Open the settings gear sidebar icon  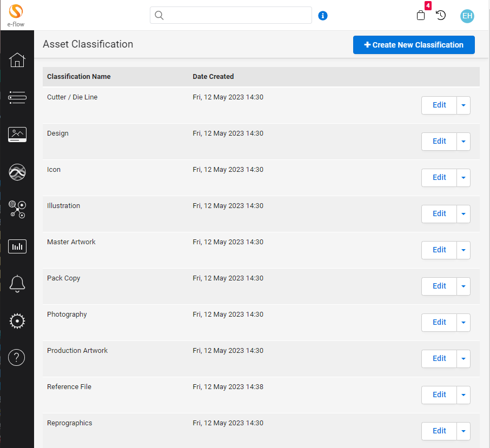tap(17, 321)
